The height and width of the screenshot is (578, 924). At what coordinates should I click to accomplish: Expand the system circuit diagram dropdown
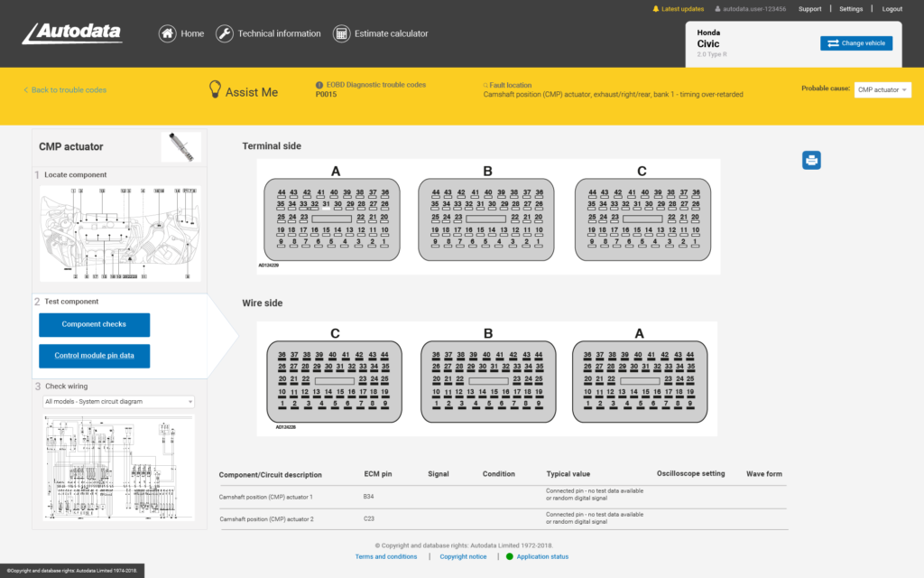(118, 401)
